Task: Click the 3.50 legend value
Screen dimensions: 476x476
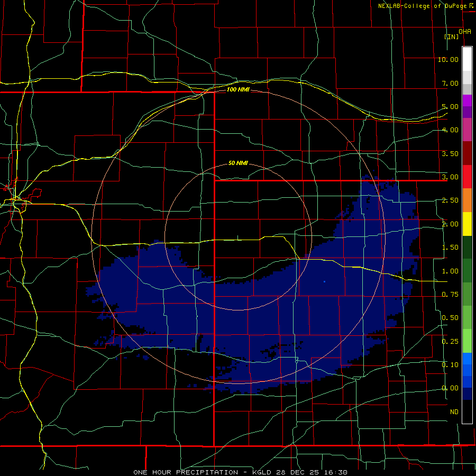Action: pyautogui.click(x=450, y=153)
